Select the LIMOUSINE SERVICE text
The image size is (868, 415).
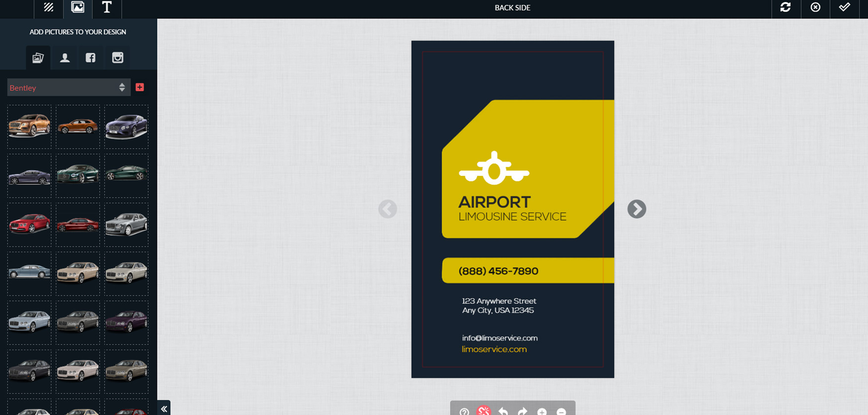512,217
